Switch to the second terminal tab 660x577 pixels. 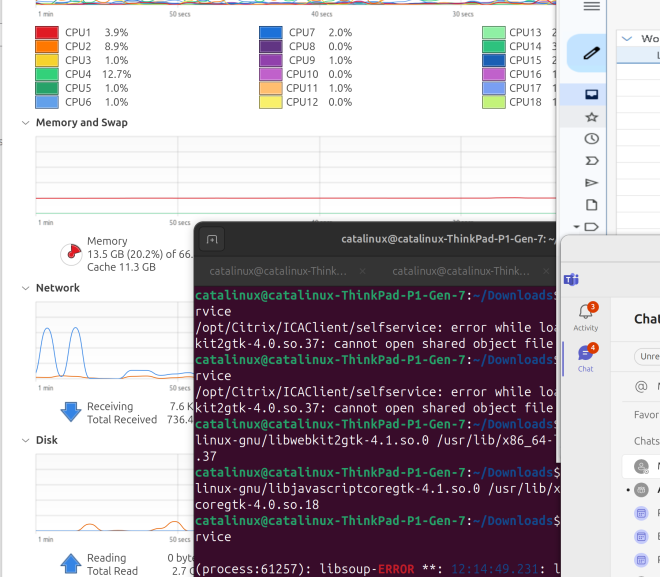[x=461, y=271]
